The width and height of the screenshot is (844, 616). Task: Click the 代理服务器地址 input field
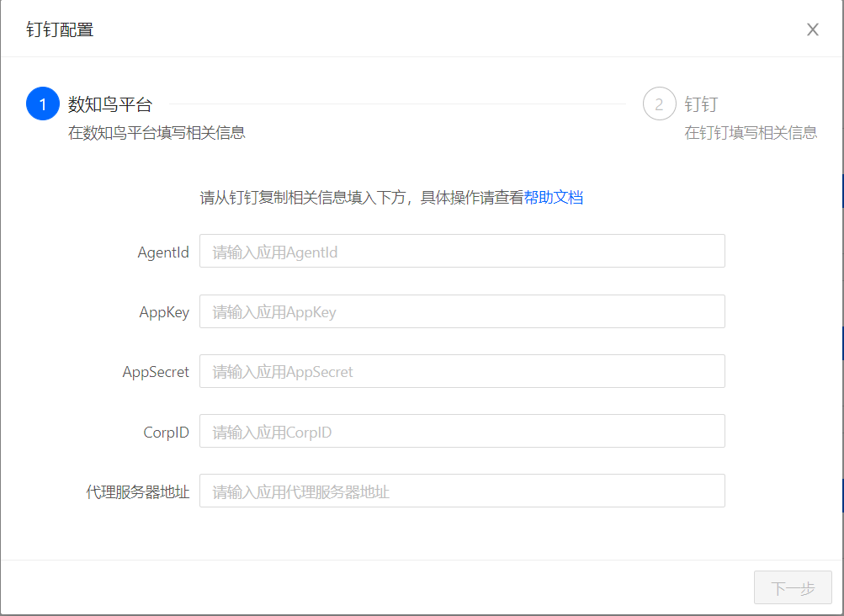click(462, 491)
